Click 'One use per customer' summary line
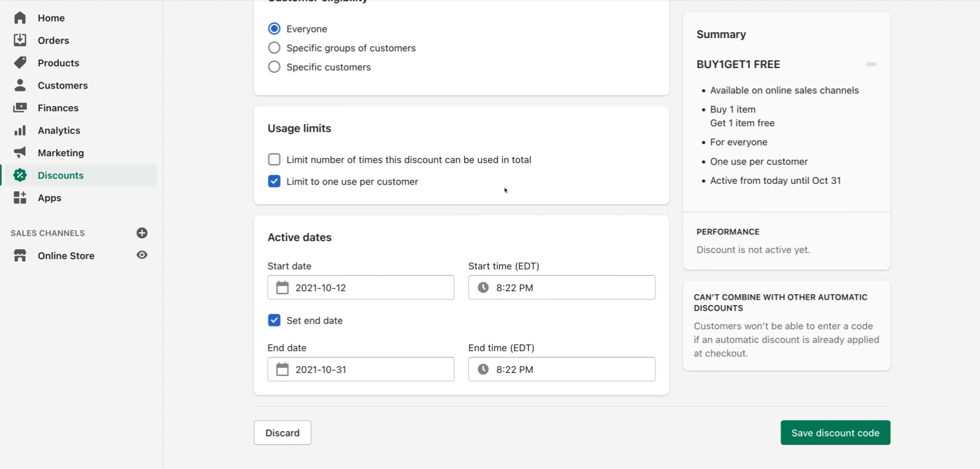The width and height of the screenshot is (980, 469). (x=759, y=161)
